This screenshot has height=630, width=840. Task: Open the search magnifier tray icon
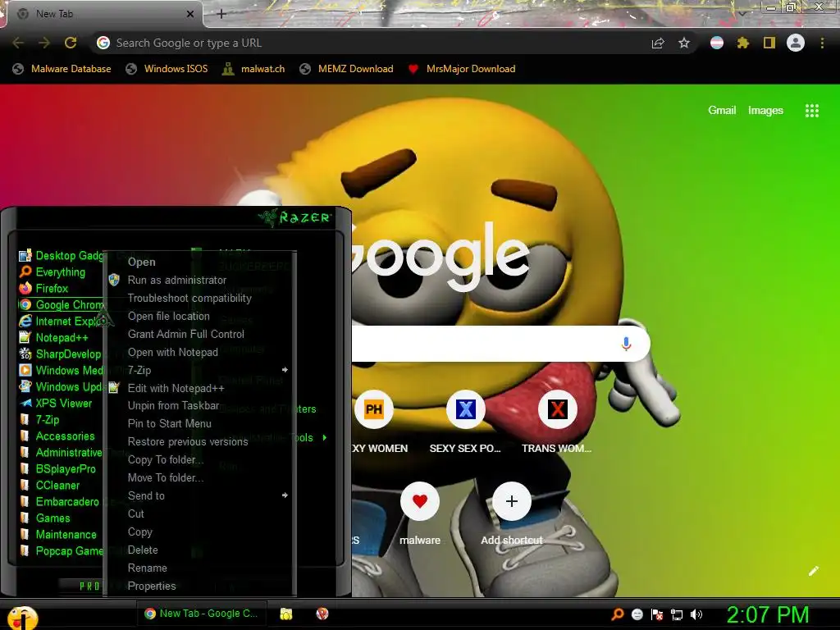pyautogui.click(x=618, y=614)
